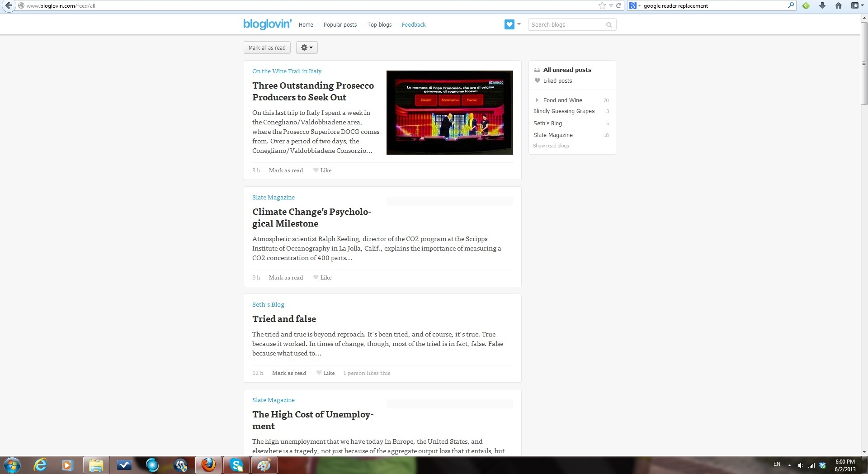Click the Bloglovin' logo
868x474 pixels.
click(267, 24)
